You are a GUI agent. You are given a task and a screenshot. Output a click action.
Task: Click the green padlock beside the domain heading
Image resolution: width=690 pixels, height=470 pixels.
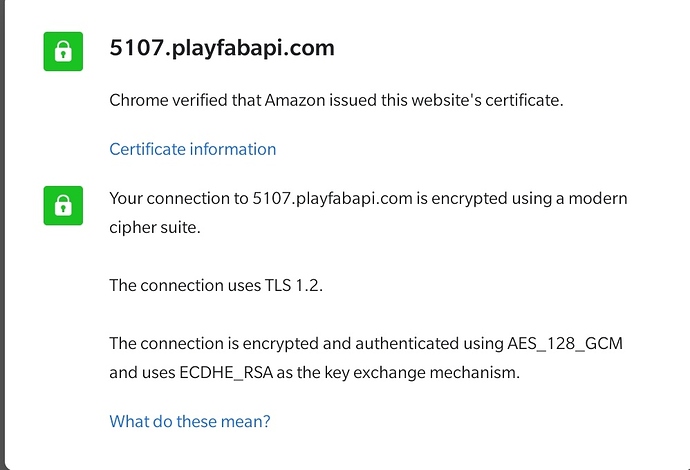click(x=63, y=51)
